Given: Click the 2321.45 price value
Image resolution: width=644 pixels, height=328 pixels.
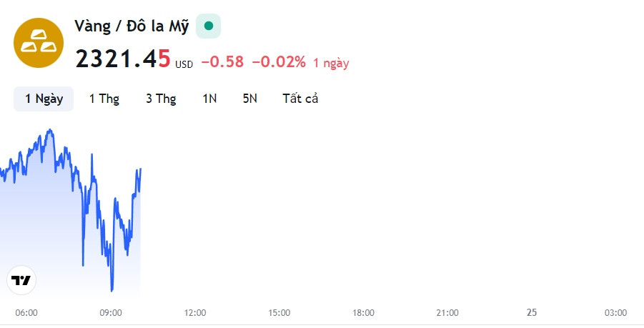Looking at the screenshot, I should click(x=123, y=59).
